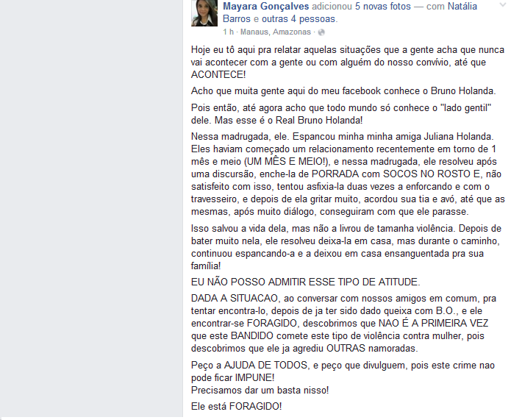This screenshot has height=420, width=511.
Task: Click paragraph beginning "DADA A SITUACAO"
Action: point(343,323)
